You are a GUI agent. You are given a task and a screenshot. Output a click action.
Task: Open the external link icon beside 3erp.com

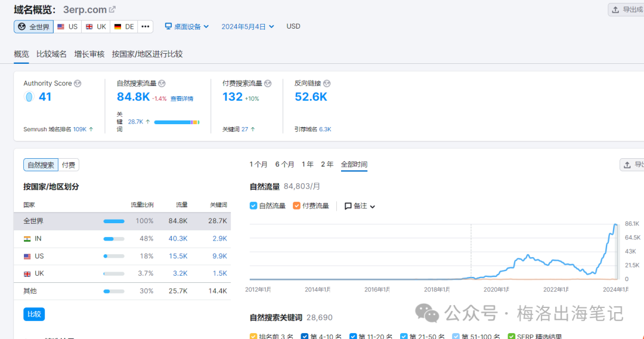pyautogui.click(x=113, y=10)
